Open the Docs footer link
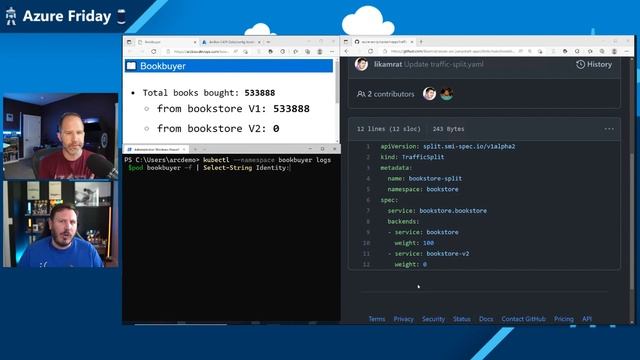The width and height of the screenshot is (640, 360). [486, 319]
